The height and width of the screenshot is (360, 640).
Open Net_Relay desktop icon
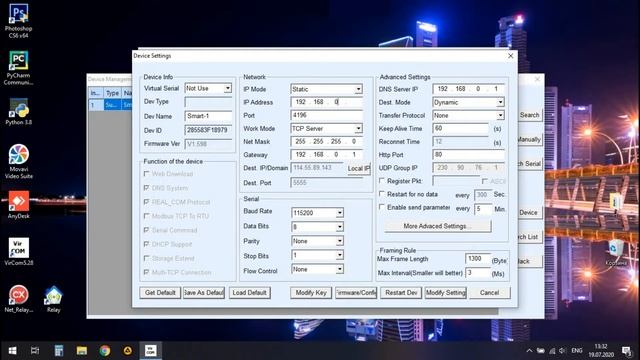click(18, 299)
